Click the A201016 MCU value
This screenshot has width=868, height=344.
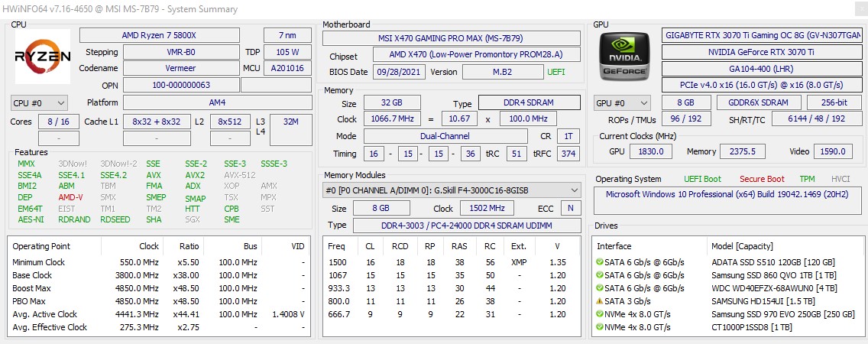tap(287, 68)
